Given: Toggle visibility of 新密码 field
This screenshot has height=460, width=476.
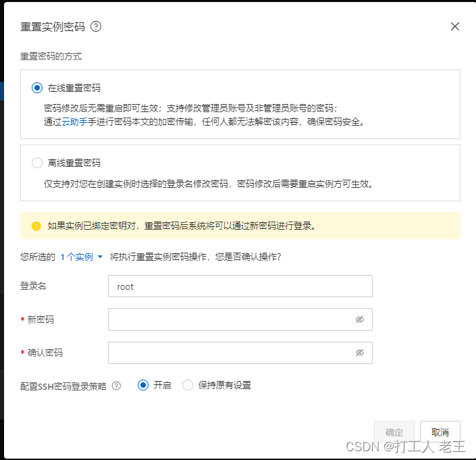Looking at the screenshot, I should pyautogui.click(x=360, y=320).
